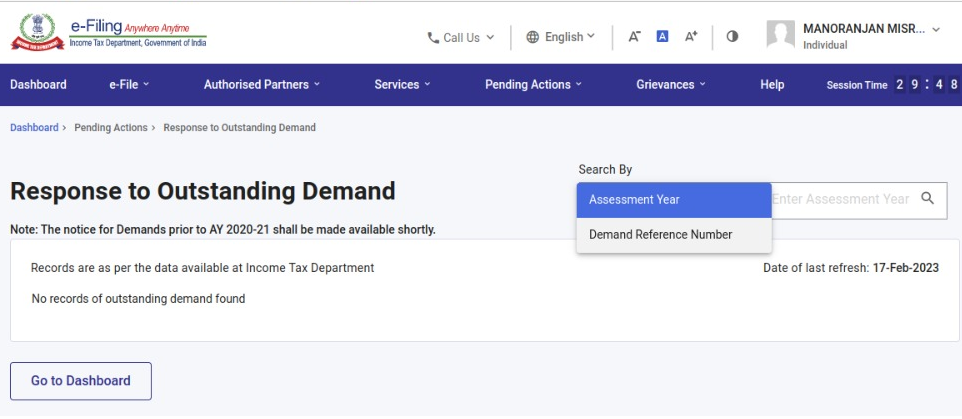Decrease font size with A- icon
The image size is (962, 419).
634,37
